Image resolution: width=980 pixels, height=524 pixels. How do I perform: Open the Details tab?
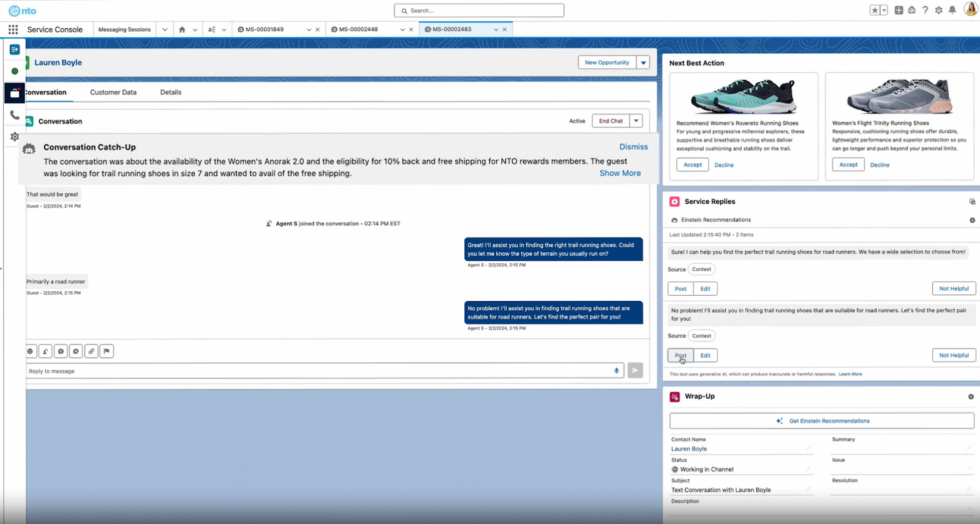click(171, 92)
